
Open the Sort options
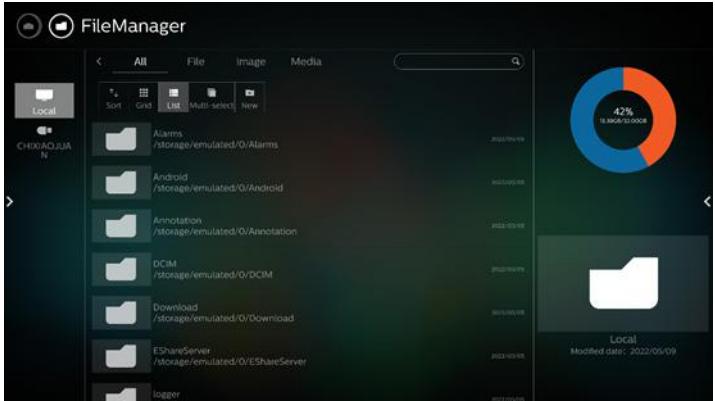click(114, 98)
